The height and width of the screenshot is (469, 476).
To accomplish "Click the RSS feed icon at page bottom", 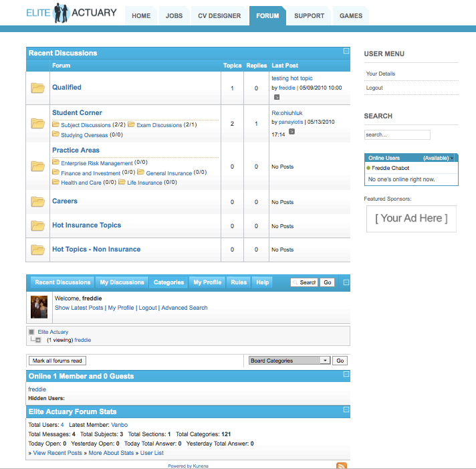I will pos(341,466).
